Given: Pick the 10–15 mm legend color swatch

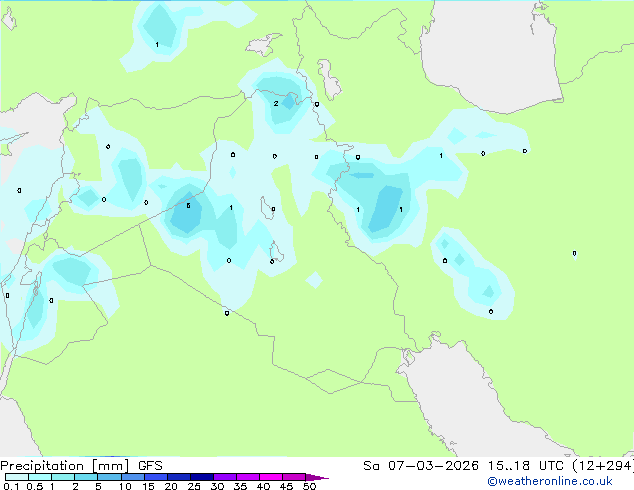Looking at the screenshot, I should (133, 477).
